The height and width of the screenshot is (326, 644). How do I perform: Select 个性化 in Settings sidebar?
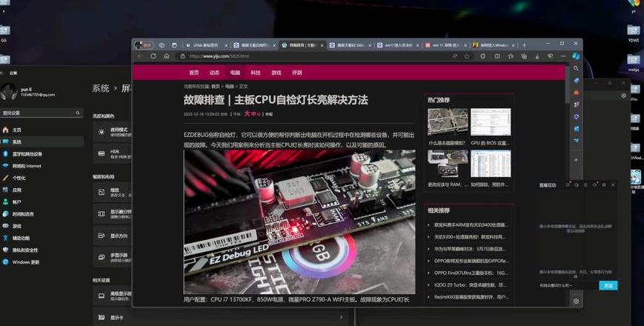point(42,178)
